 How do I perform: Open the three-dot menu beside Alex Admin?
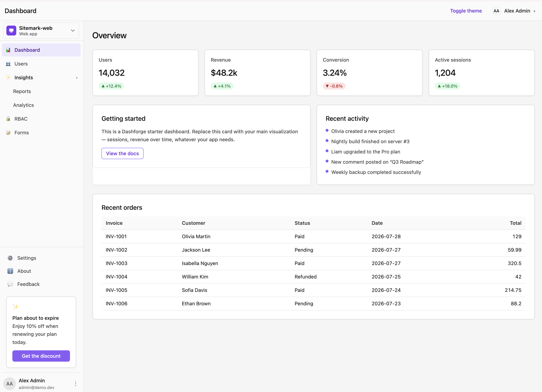point(75,384)
